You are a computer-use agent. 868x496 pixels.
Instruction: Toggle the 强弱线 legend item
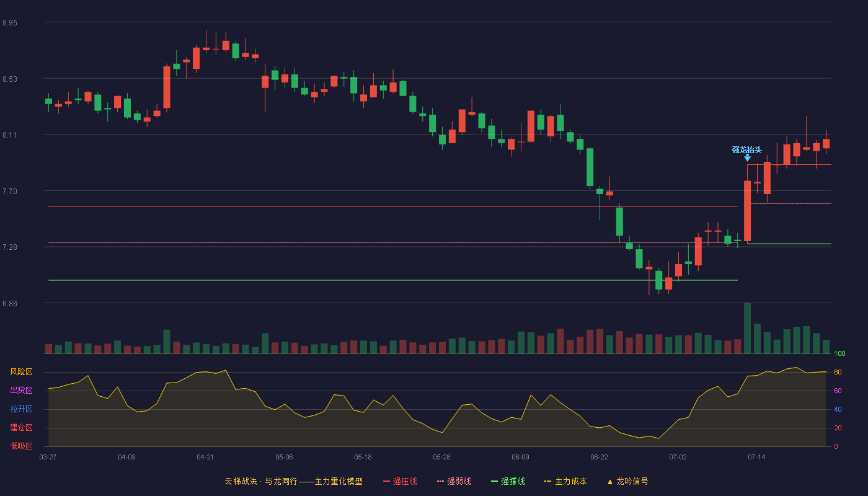tap(454, 481)
